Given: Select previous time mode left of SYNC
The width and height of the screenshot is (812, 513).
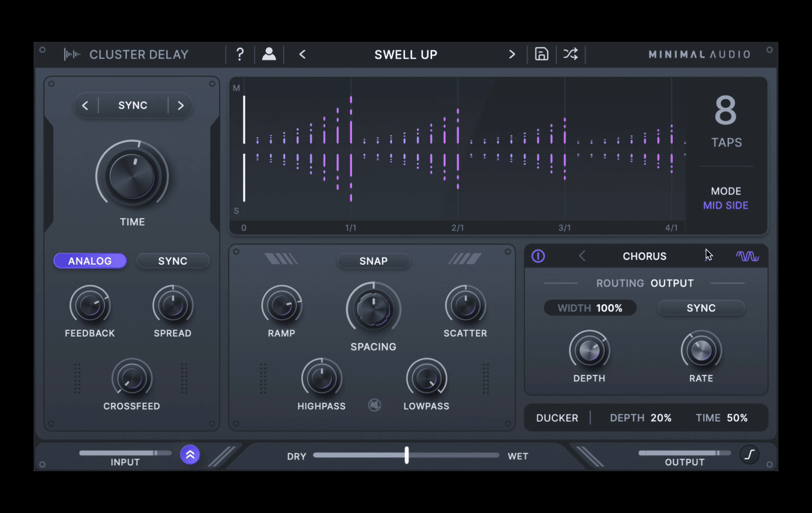Looking at the screenshot, I should [85, 106].
